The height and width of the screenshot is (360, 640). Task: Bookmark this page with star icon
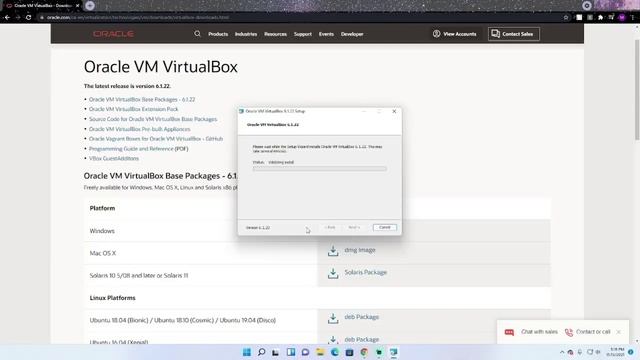(566, 17)
